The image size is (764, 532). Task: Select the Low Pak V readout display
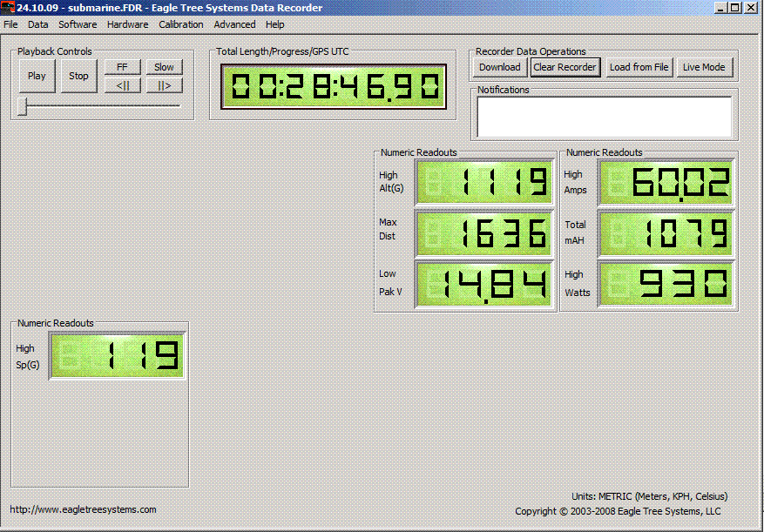[484, 285]
